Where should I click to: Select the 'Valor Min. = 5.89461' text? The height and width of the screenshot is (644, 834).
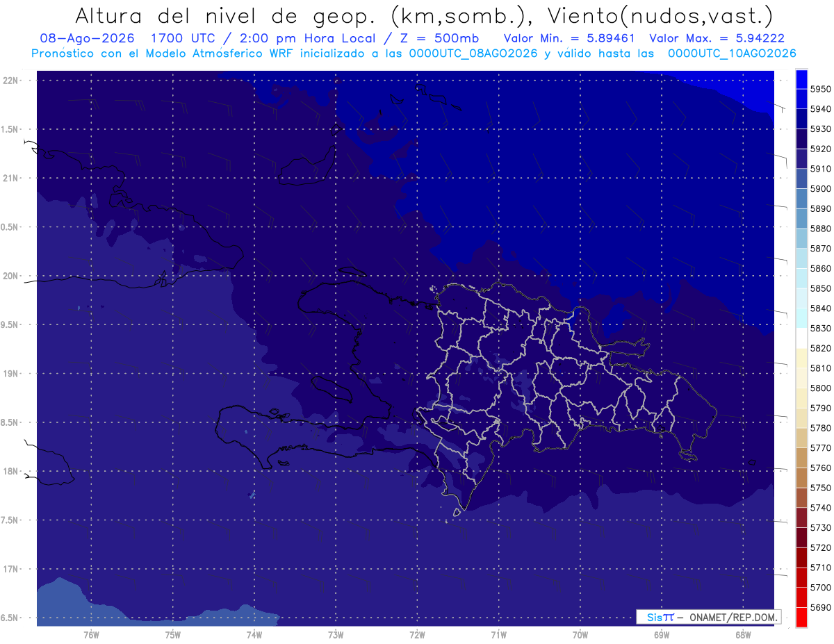569,38
